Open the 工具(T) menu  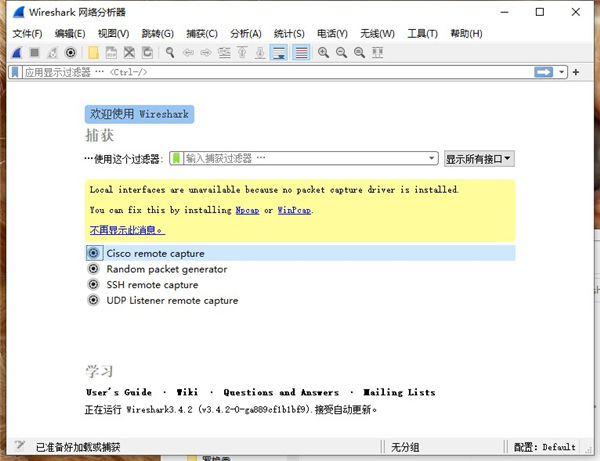(422, 34)
